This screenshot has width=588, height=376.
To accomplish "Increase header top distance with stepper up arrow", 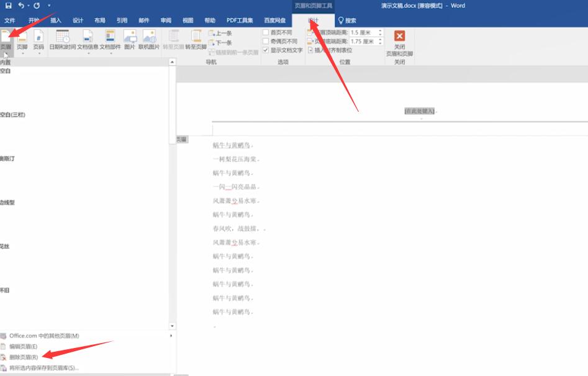I will point(380,31).
